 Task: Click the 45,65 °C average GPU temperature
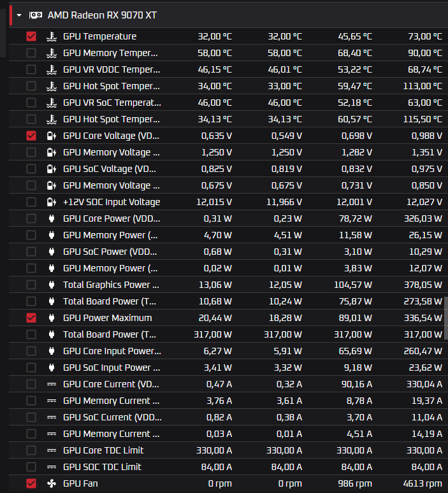tap(355, 36)
